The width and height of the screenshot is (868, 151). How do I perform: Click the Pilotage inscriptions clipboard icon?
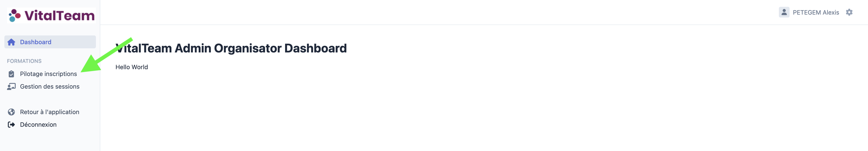11,74
